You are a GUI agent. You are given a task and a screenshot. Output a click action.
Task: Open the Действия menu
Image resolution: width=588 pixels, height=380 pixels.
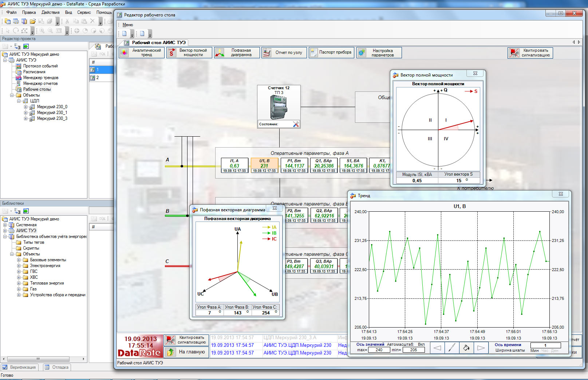click(x=50, y=12)
